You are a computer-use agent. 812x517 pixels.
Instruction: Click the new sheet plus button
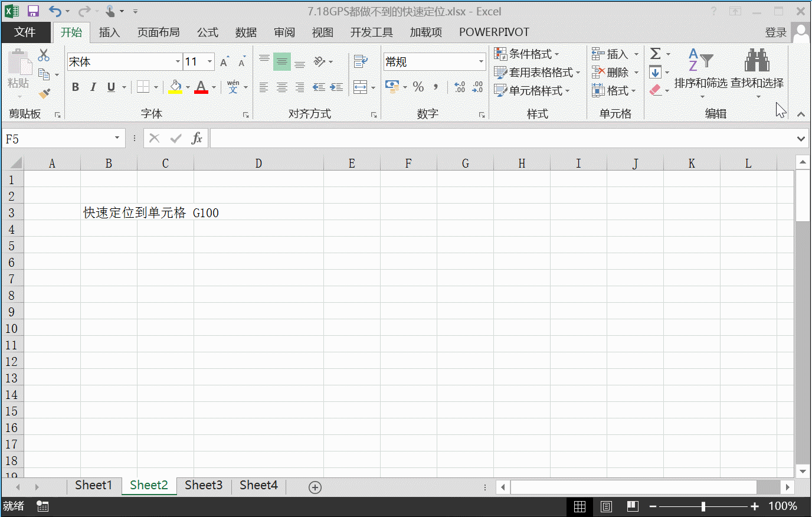tap(315, 486)
